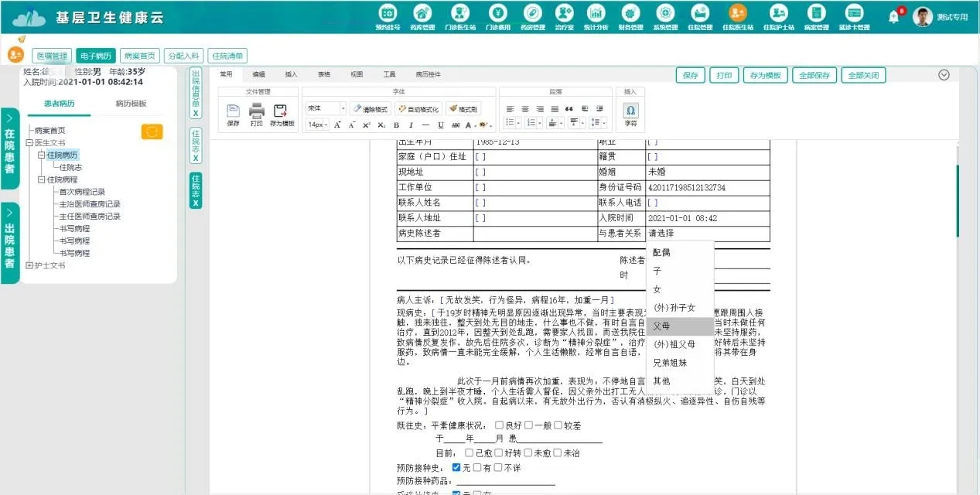This screenshot has width=980, height=495.
Task: Open 统计分析 module icon
Action: (x=596, y=16)
